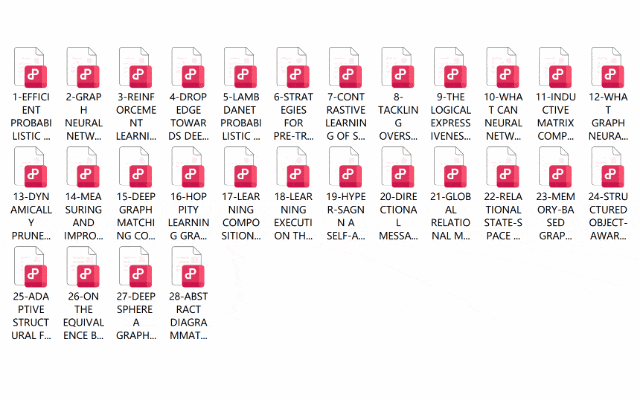Select 22-RELATIONAL STATE-SPACE file icon
This screenshot has width=640, height=400.
click(503, 167)
